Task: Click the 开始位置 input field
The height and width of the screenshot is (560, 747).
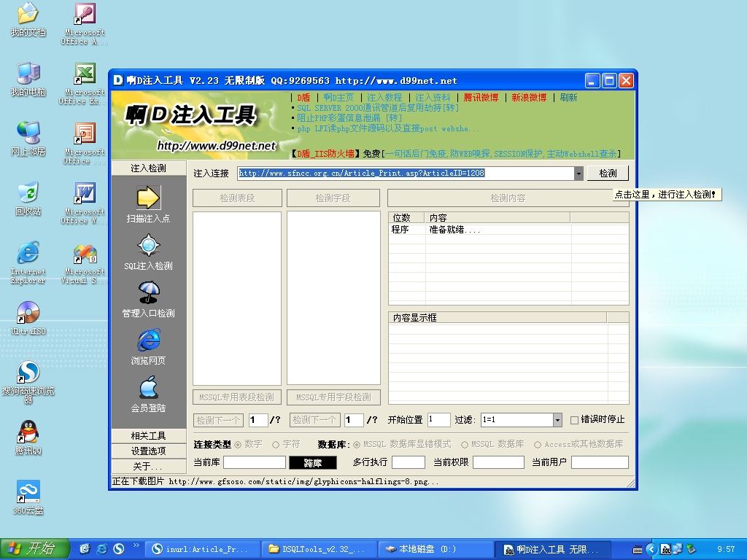Action: (438, 419)
